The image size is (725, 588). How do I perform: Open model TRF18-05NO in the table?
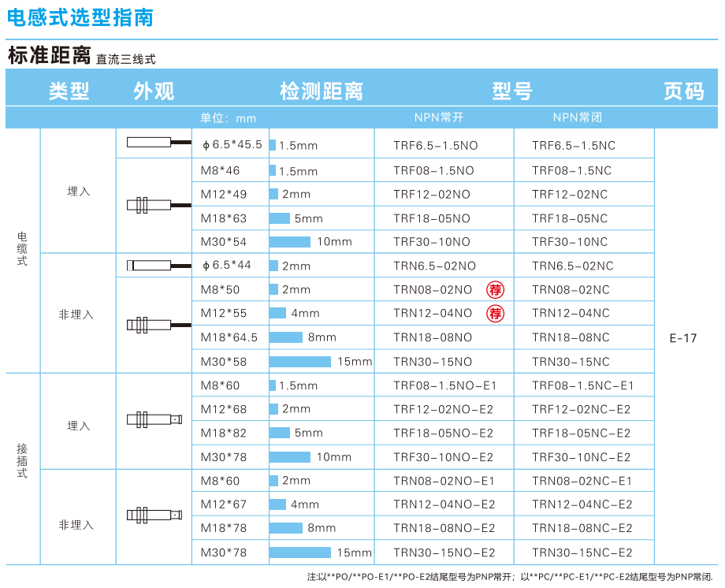pyautogui.click(x=432, y=218)
